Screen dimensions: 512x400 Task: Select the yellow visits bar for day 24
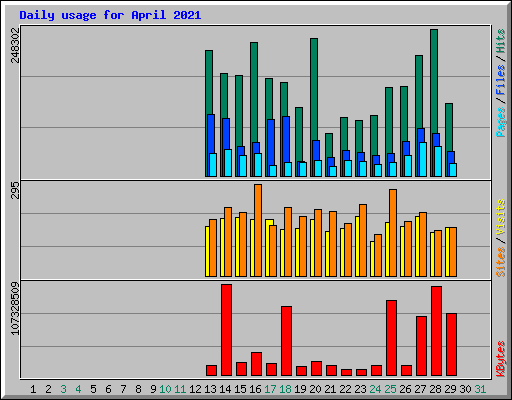[x=372, y=259]
